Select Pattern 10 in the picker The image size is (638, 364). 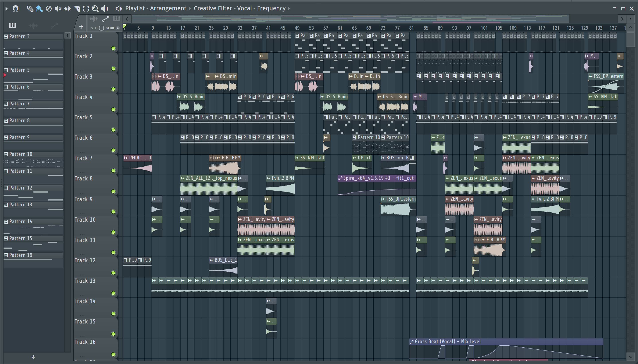coord(33,154)
